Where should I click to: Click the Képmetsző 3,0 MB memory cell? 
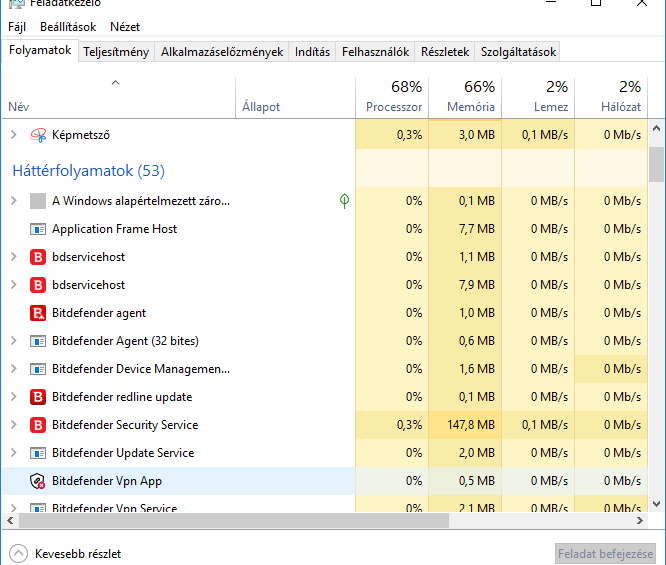tap(465, 135)
